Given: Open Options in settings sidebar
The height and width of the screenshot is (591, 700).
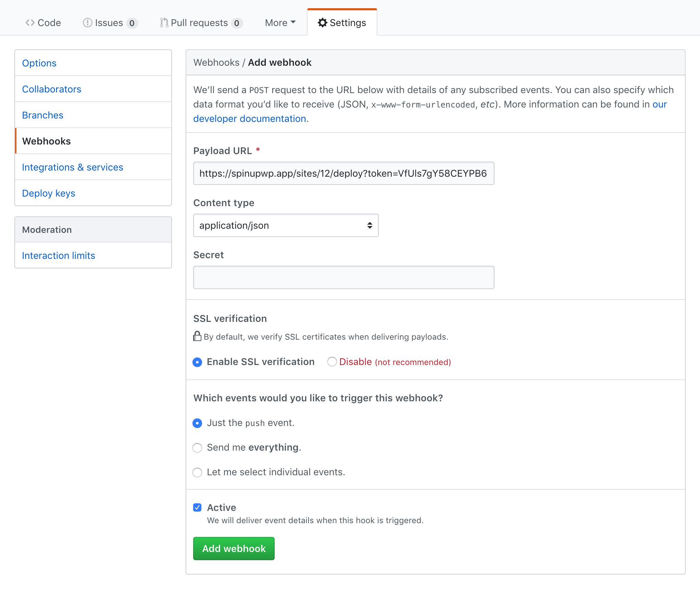Looking at the screenshot, I should click(x=93, y=63).
